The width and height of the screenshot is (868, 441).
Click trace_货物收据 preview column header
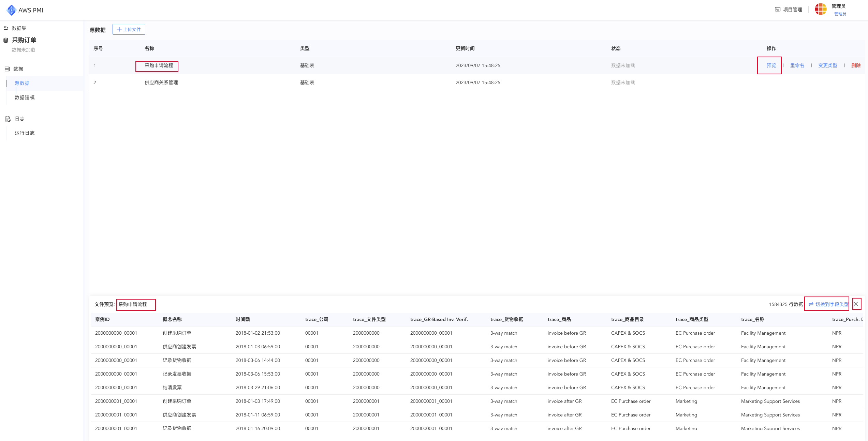coord(507,319)
